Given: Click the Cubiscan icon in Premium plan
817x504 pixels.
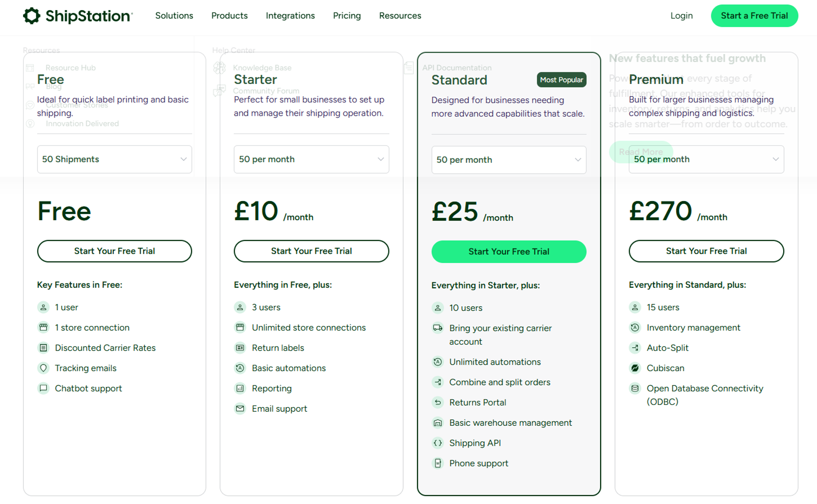Looking at the screenshot, I should pos(634,368).
